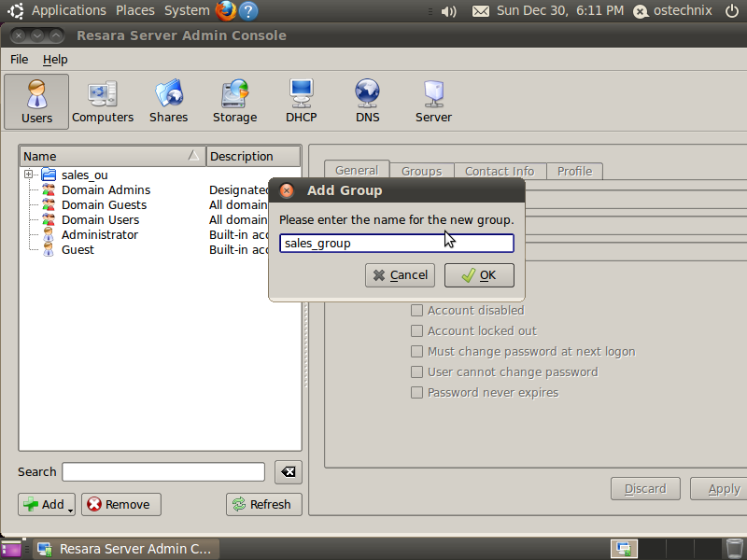Toggle Must change password at next logon

[416, 352]
